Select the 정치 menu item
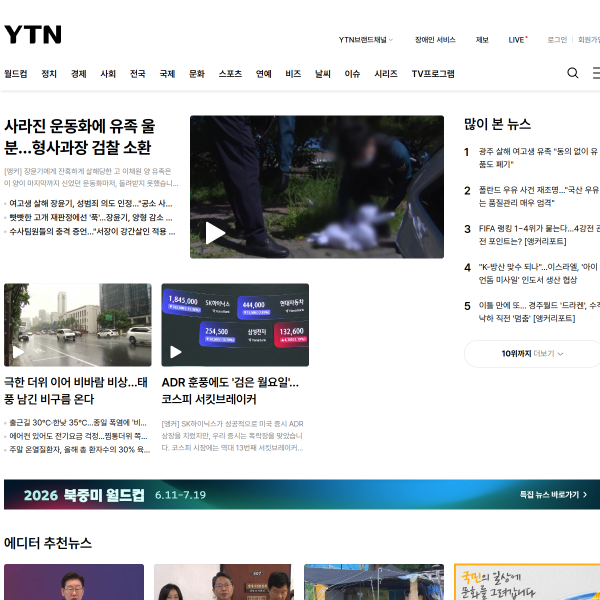Image resolution: width=600 pixels, height=600 pixels. click(49, 74)
